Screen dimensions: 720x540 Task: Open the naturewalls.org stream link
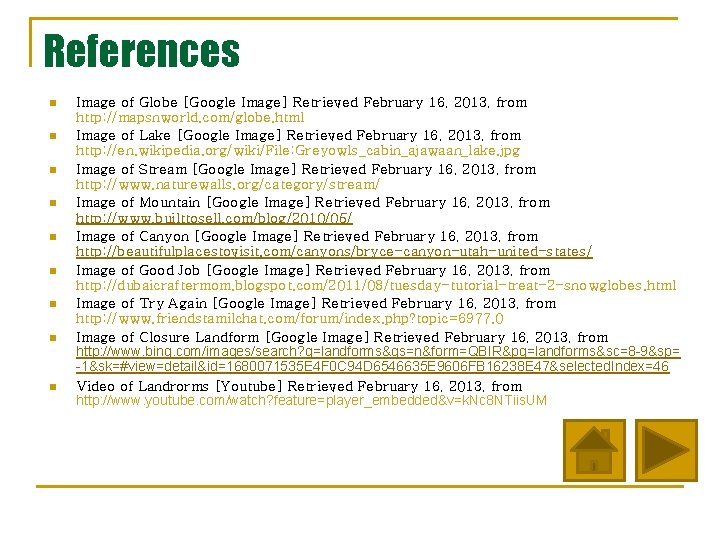pyautogui.click(x=228, y=185)
